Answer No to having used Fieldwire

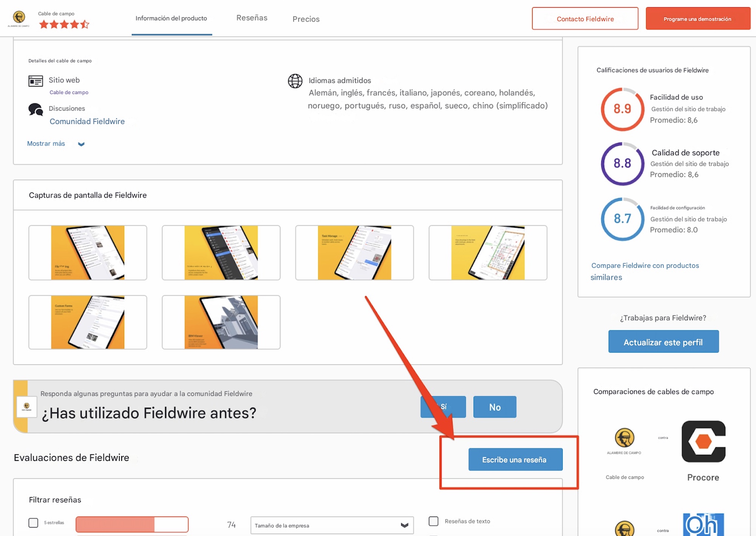(x=495, y=407)
